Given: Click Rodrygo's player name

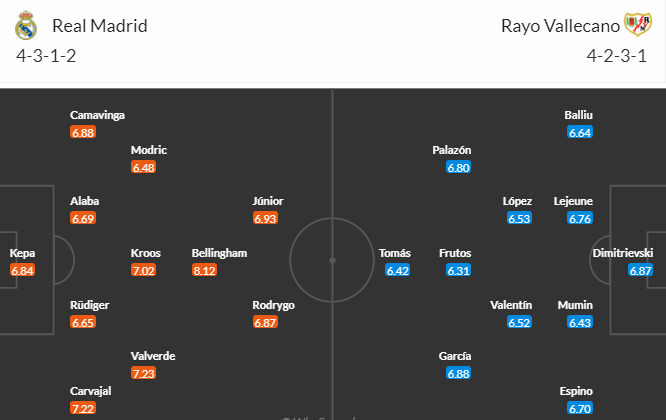Looking at the screenshot, I should 273,305.
